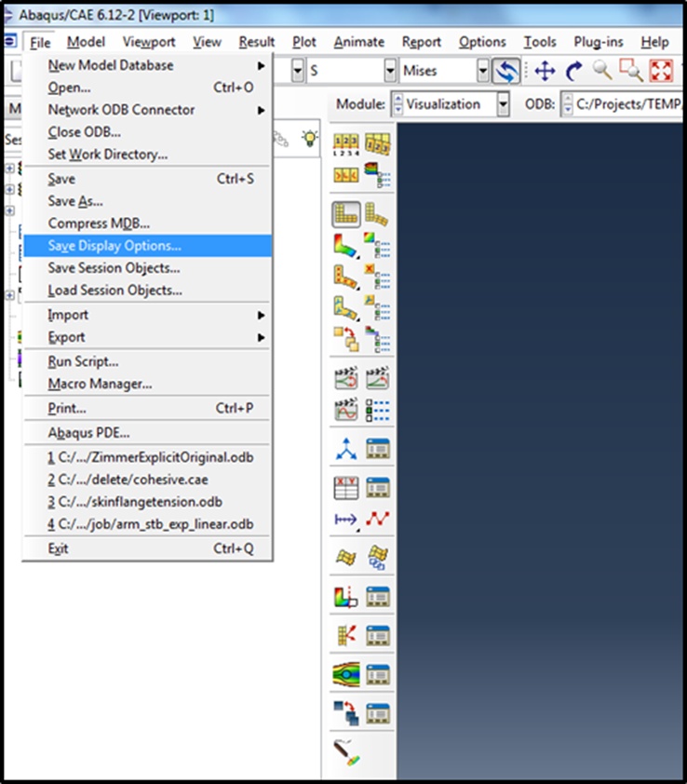Open recent file skinflangetension.odb
The height and width of the screenshot is (784, 687).
coord(148,502)
